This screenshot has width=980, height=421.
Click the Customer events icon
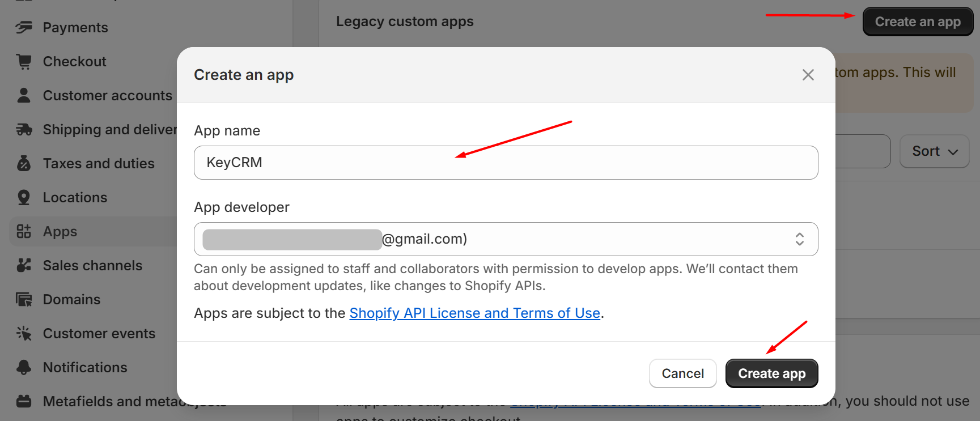(24, 333)
